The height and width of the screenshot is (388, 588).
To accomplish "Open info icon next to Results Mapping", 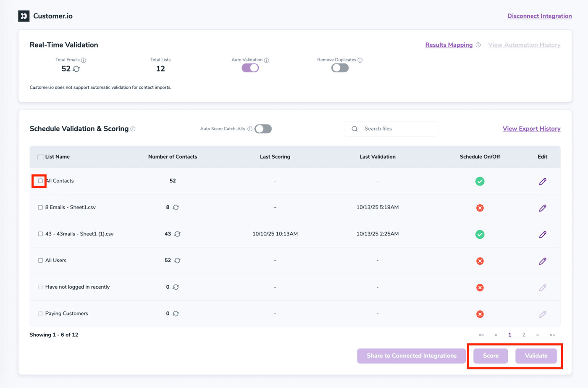I will (478, 45).
